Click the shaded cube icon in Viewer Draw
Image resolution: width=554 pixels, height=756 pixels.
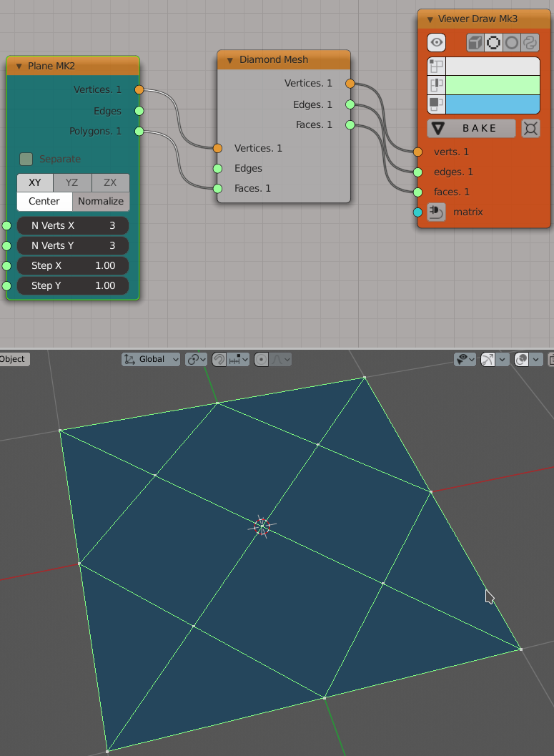pos(475,43)
